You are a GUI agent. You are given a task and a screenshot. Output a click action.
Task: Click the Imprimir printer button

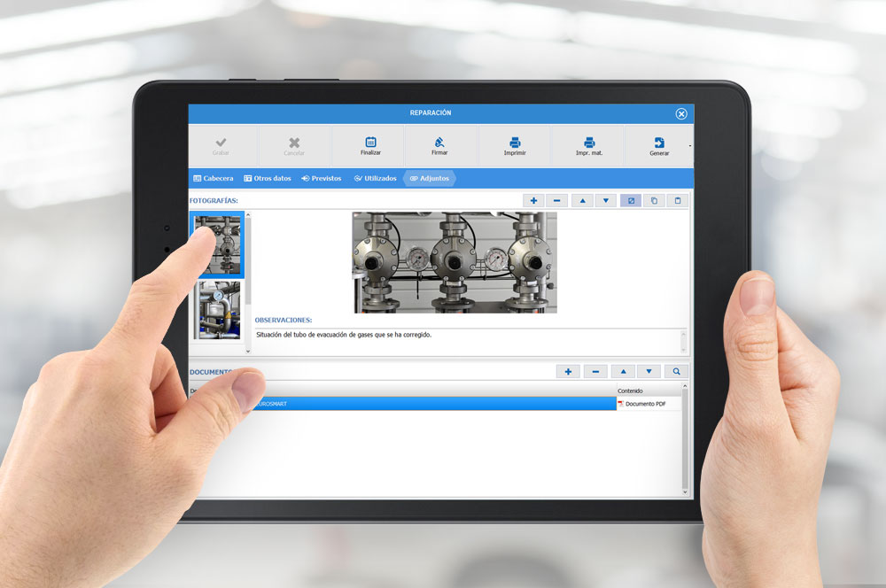point(515,142)
